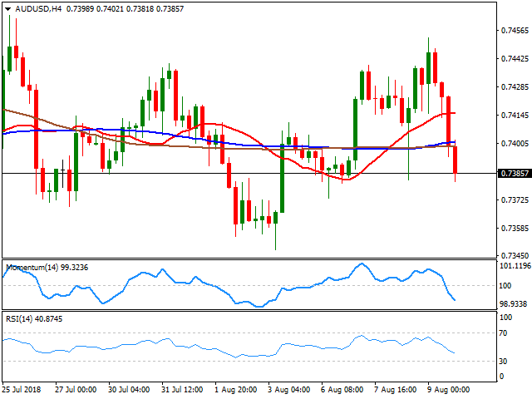Click the Momentum(14) 99.3236 indicator label
The width and height of the screenshot is (532, 399).
point(47,268)
